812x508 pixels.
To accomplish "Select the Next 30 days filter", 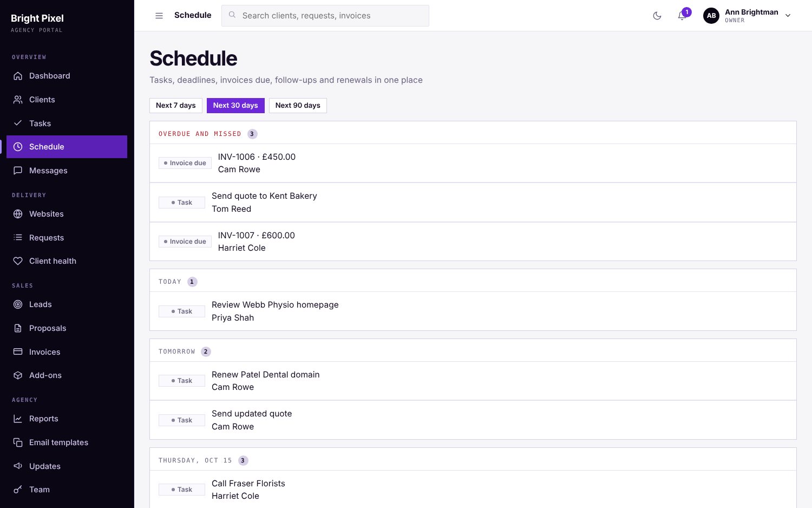I will [235, 106].
